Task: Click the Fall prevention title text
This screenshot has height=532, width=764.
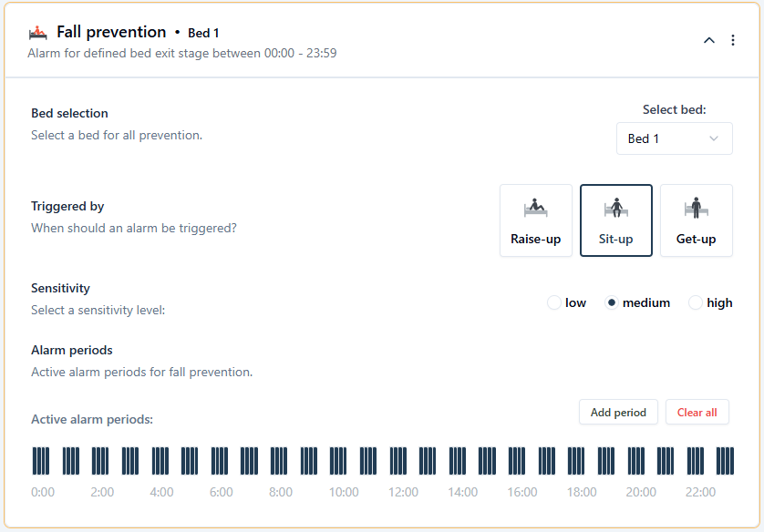Action: [111, 33]
